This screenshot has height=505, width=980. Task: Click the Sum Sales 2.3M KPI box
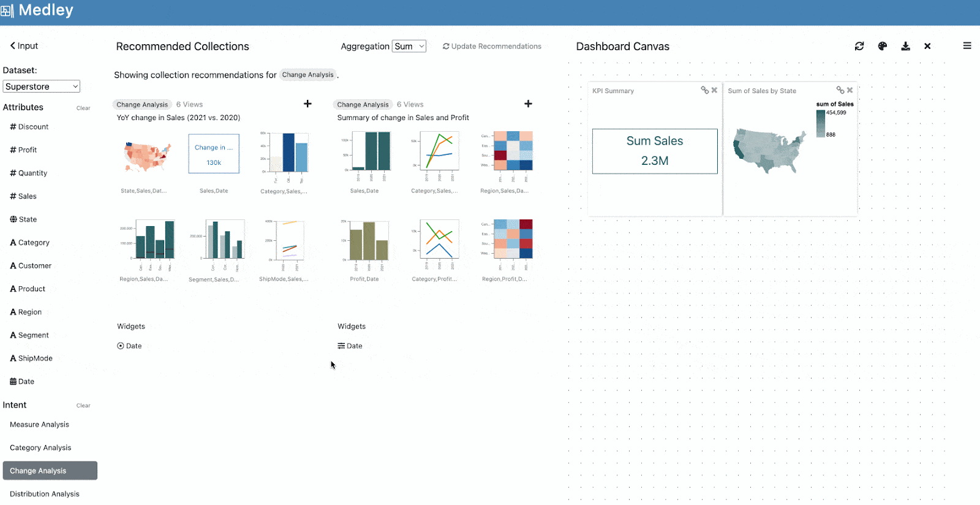(655, 151)
